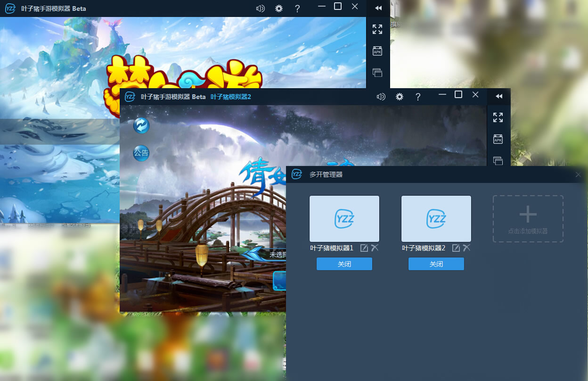Mute sound in the back emulator window

coord(260,8)
